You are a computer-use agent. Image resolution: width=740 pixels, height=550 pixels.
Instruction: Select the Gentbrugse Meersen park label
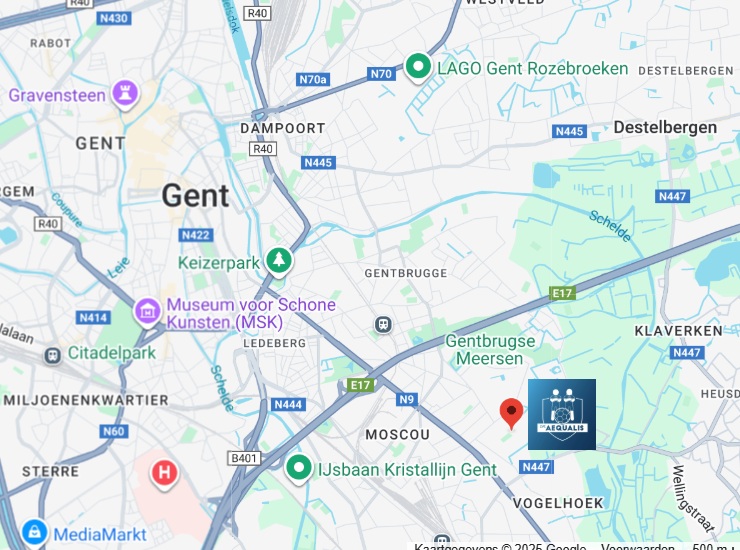(x=490, y=349)
